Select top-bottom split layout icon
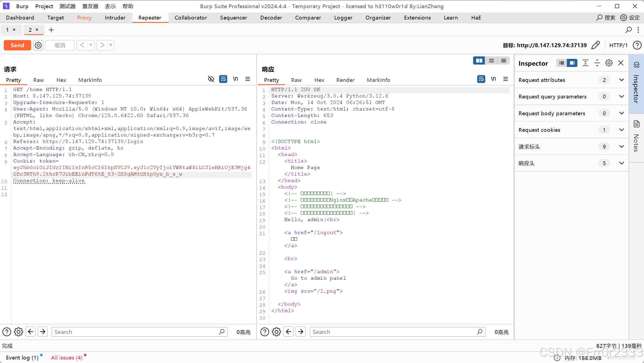This screenshot has width=644, height=363. [491, 61]
